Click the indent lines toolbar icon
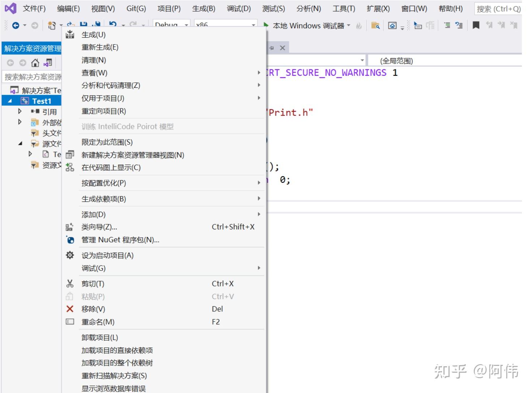The width and height of the screenshot is (532, 393). pos(447,25)
